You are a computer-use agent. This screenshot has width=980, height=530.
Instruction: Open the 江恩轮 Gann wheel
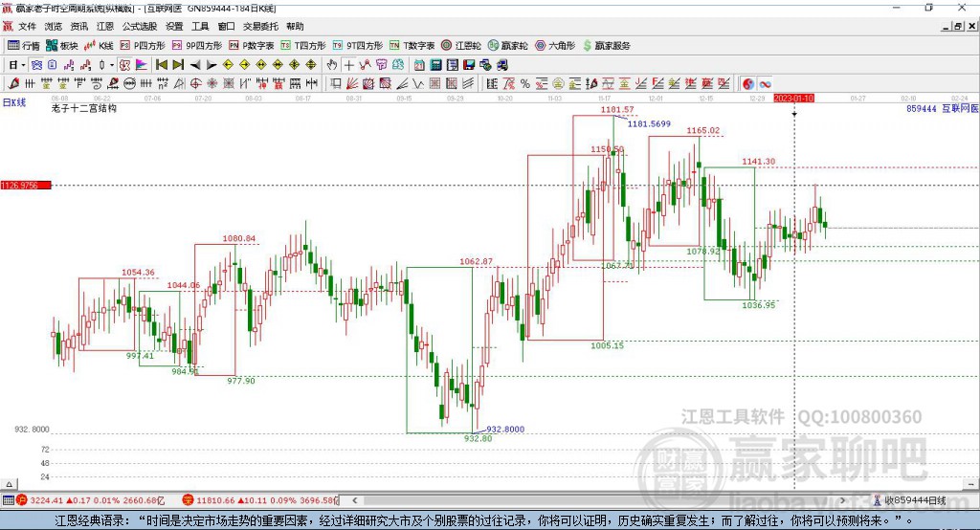tap(460, 46)
